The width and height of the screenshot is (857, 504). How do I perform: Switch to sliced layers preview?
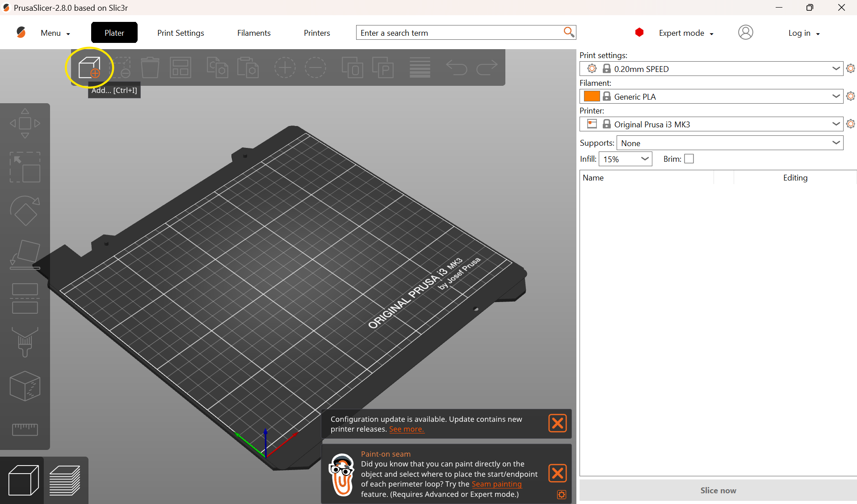65,480
